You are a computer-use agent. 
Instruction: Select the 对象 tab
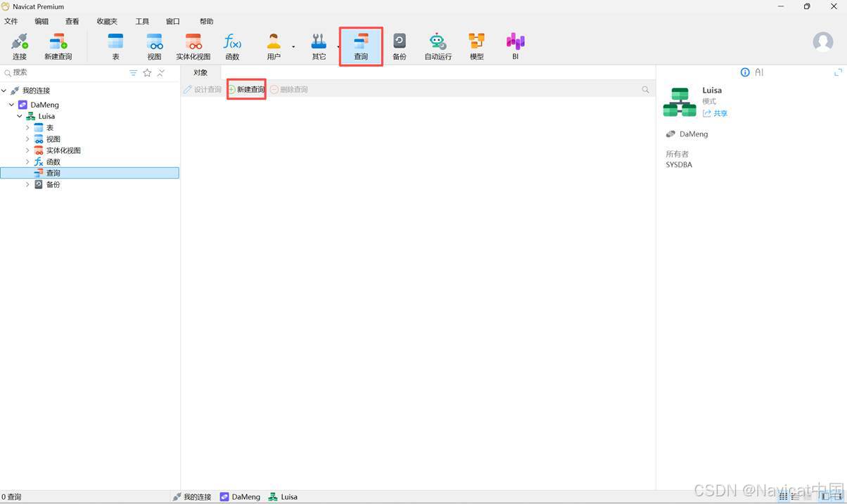200,72
